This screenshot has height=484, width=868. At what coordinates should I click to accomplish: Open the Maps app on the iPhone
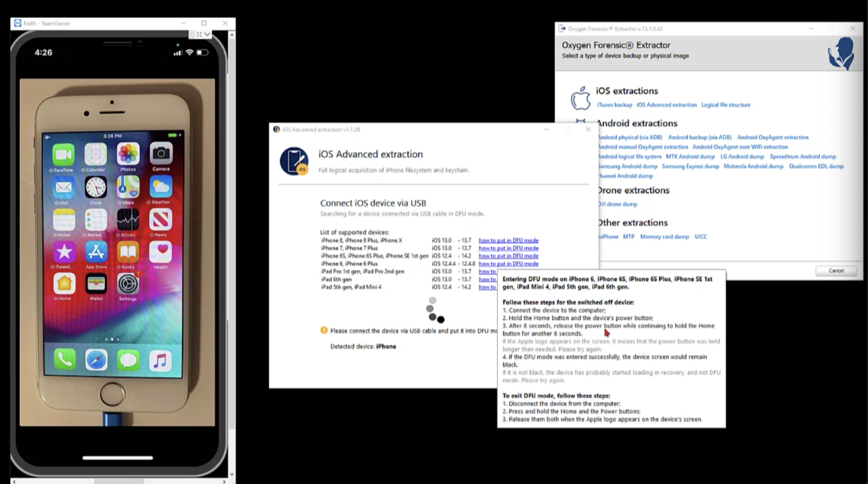tap(128, 187)
